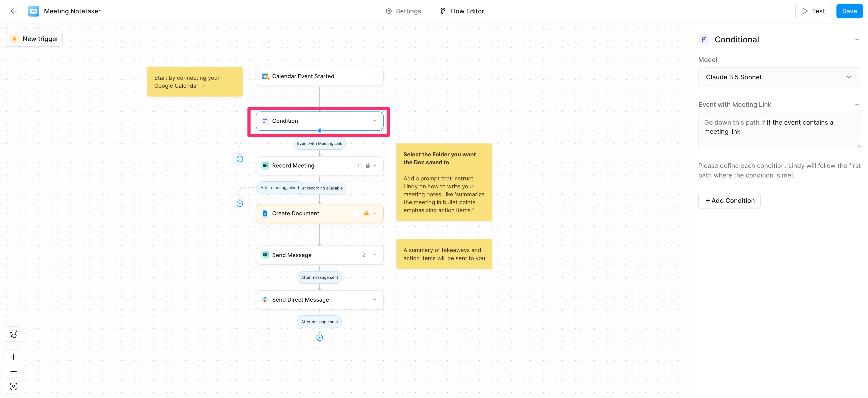This screenshot has width=868, height=398.
Task: Click the fit-to-view focus icon
Action: (13, 386)
